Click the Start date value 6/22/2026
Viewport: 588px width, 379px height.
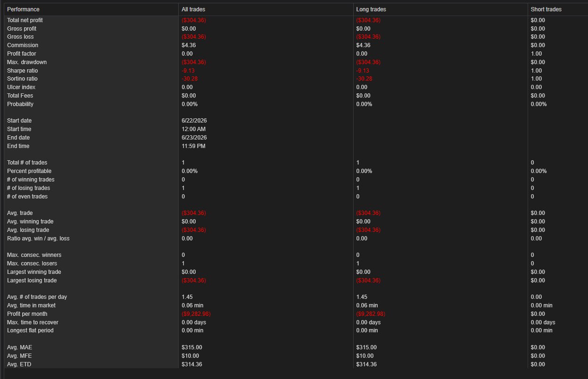pyautogui.click(x=194, y=121)
